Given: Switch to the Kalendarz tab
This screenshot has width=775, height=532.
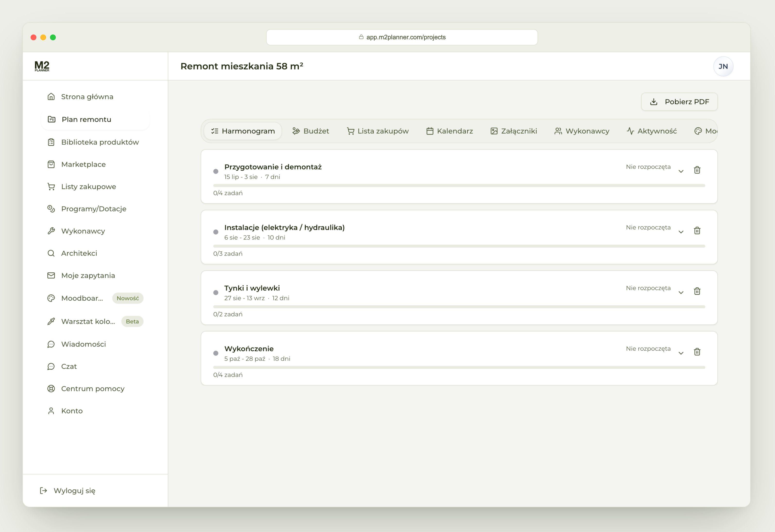Looking at the screenshot, I should coord(449,131).
